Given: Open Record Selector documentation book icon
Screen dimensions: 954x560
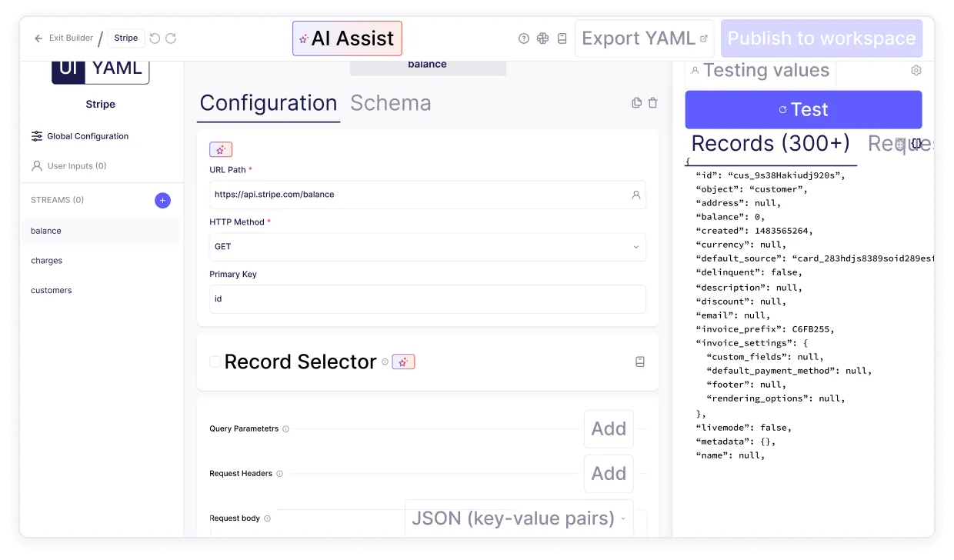Looking at the screenshot, I should coord(640,362).
